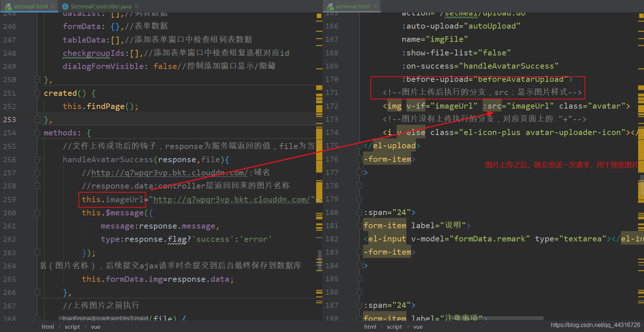Image resolution: width=644 pixels, height=332 pixels.
Task: Click the HTML file icon on left setmeal.html tab
Action: pos(8,6)
